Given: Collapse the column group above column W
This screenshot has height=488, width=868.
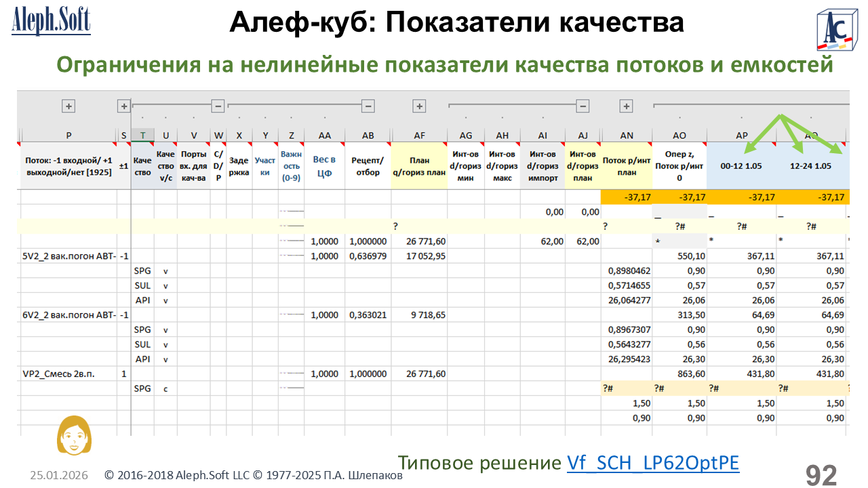Looking at the screenshot, I should (x=218, y=106).
